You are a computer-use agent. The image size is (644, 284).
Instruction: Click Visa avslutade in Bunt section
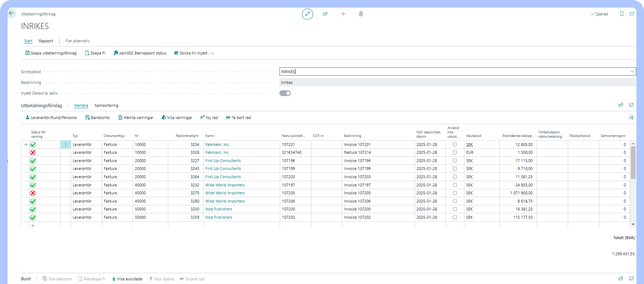tap(127, 279)
